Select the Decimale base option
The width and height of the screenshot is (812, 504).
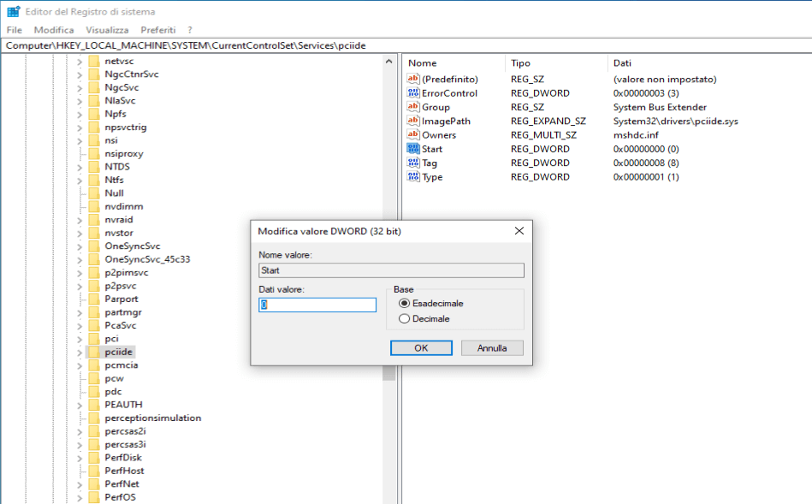coord(405,319)
